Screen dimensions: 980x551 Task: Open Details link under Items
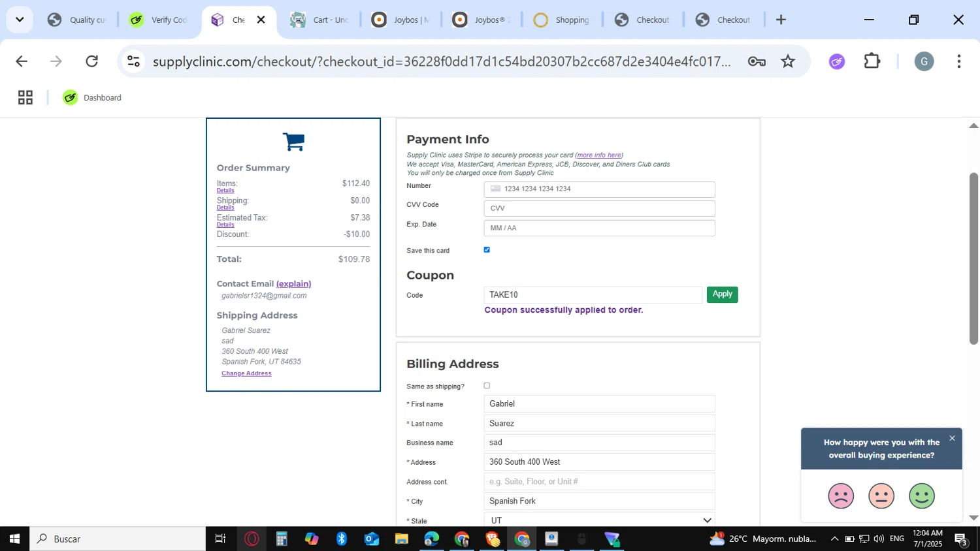[225, 191]
